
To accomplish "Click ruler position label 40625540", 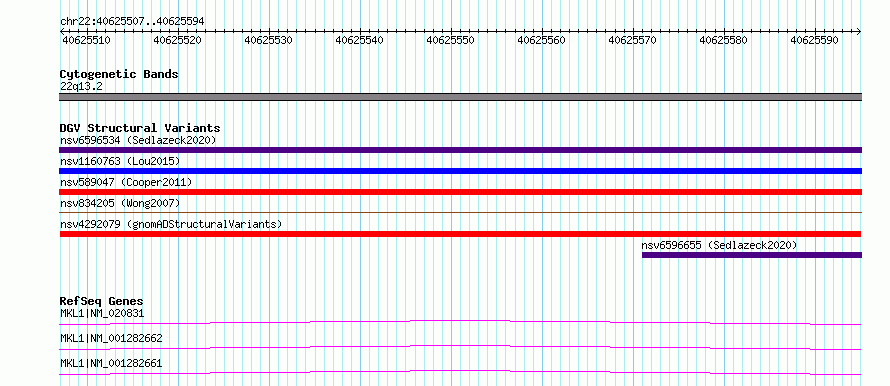I will pyautogui.click(x=359, y=41).
